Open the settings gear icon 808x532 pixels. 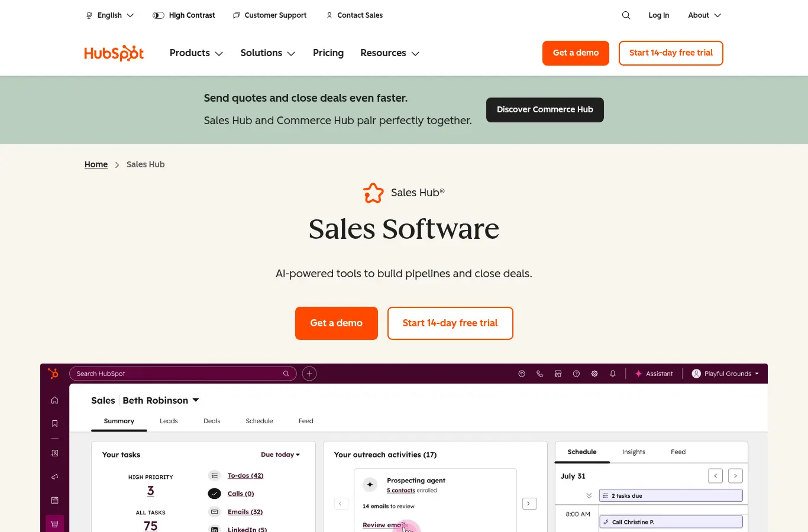click(x=594, y=374)
